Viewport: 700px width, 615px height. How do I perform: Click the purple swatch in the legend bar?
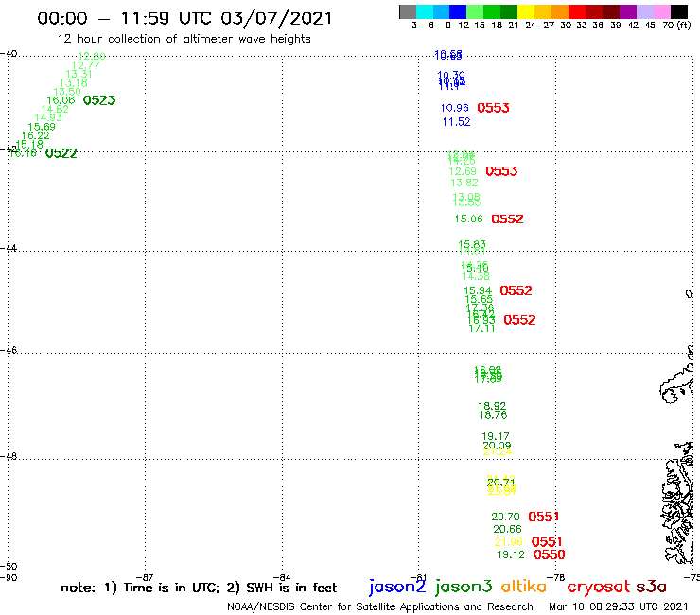(628, 11)
